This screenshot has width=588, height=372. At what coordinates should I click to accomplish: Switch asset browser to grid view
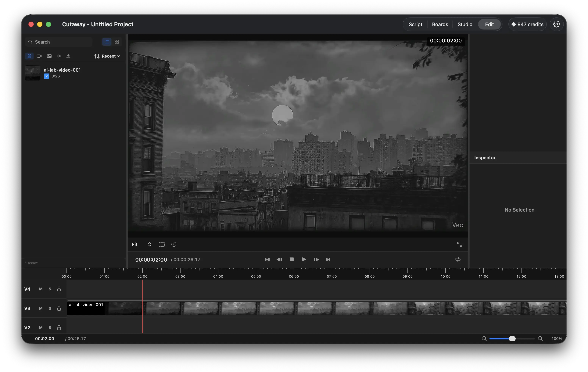pos(117,42)
